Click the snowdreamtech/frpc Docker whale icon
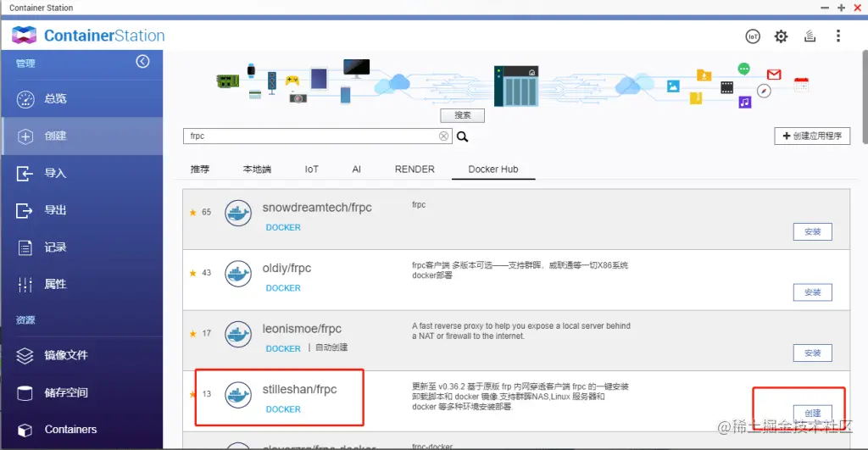The image size is (868, 450). pos(238,213)
